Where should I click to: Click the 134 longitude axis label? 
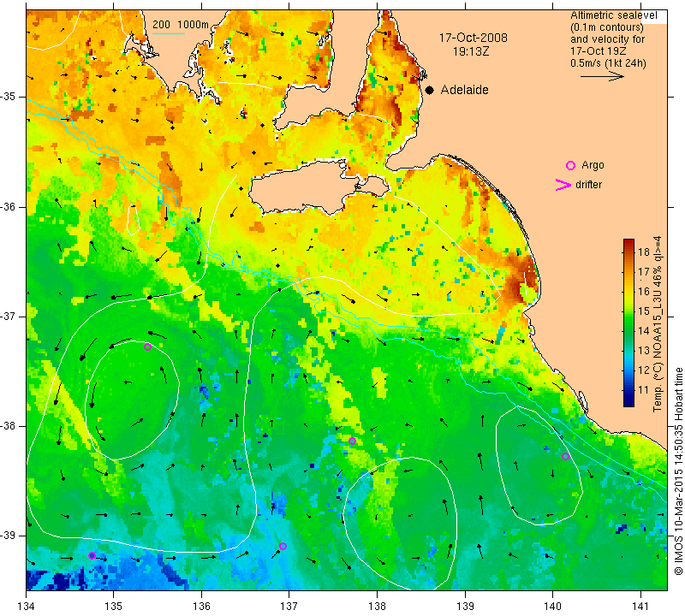tap(27, 607)
